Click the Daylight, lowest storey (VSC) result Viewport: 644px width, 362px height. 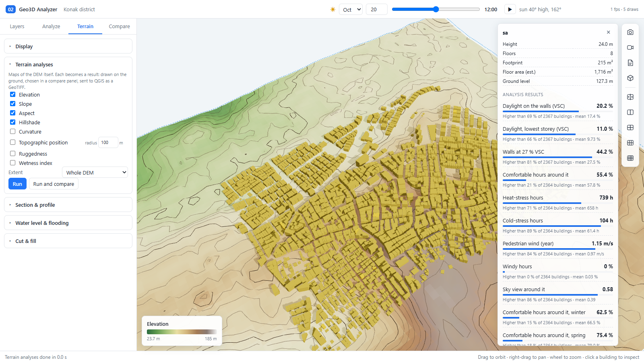click(x=558, y=134)
